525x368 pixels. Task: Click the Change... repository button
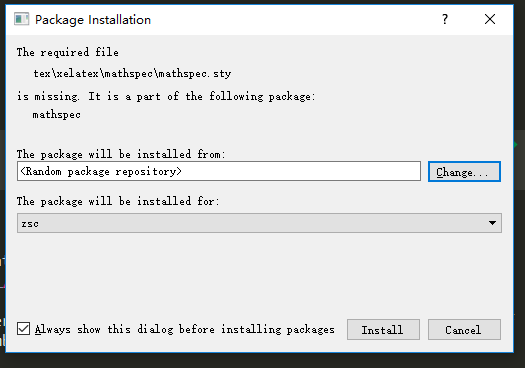(x=464, y=172)
